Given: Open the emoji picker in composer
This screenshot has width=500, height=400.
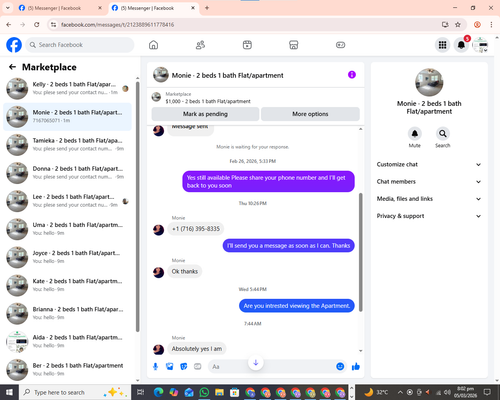Looking at the screenshot, I should pos(340,367).
